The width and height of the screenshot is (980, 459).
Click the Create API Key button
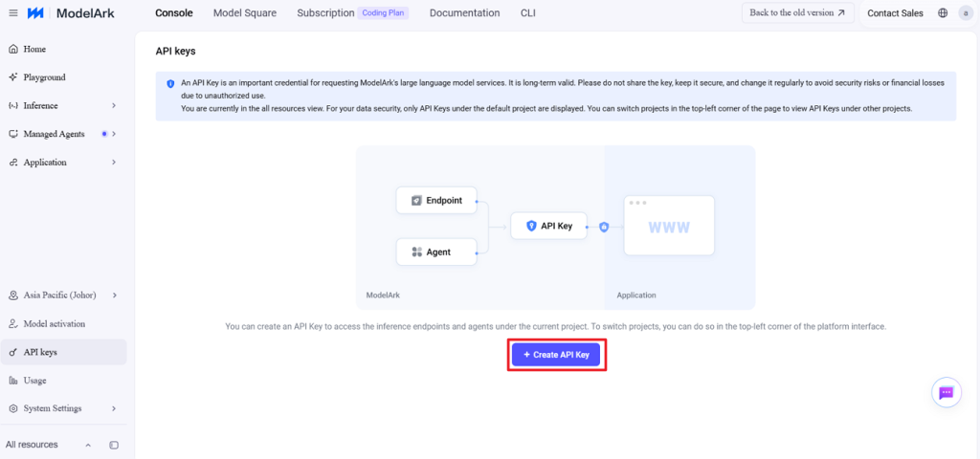coord(556,354)
